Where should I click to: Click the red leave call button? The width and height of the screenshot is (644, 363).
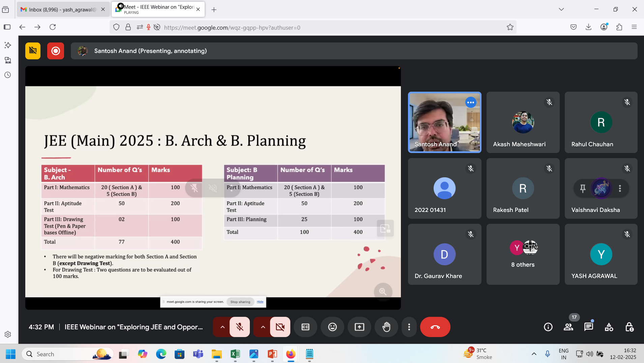[x=435, y=327]
